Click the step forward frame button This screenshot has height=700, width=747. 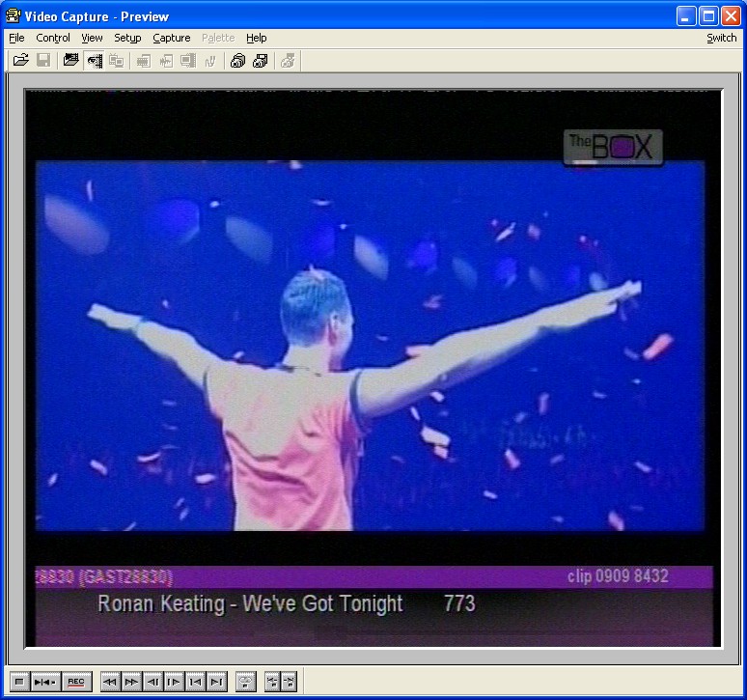(174, 682)
